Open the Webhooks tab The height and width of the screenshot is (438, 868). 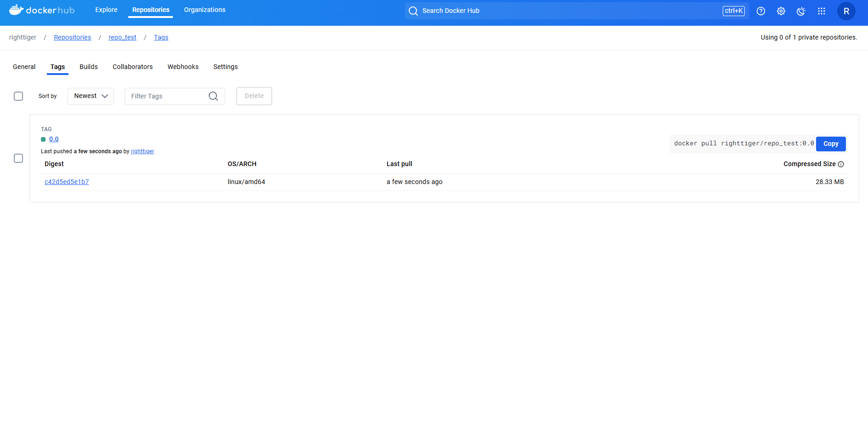(183, 67)
